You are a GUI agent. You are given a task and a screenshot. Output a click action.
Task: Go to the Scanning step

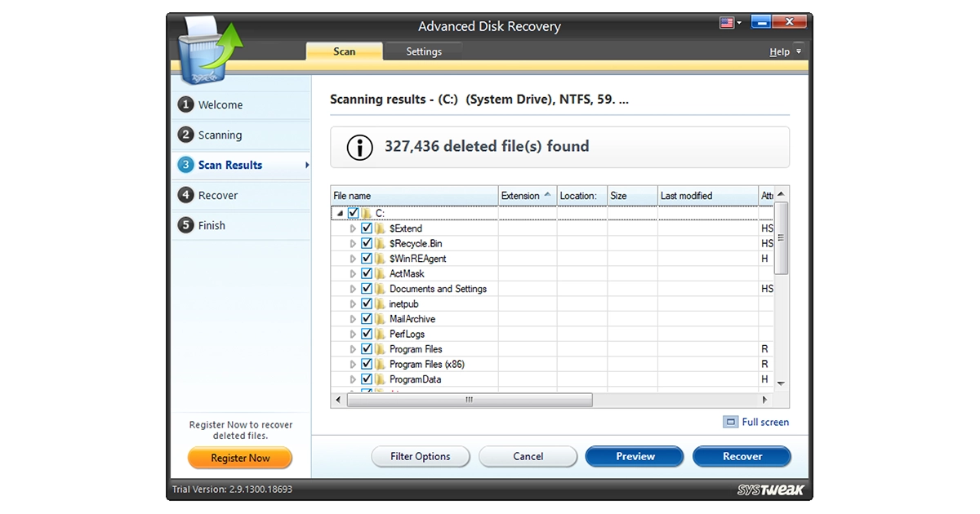tap(241, 135)
